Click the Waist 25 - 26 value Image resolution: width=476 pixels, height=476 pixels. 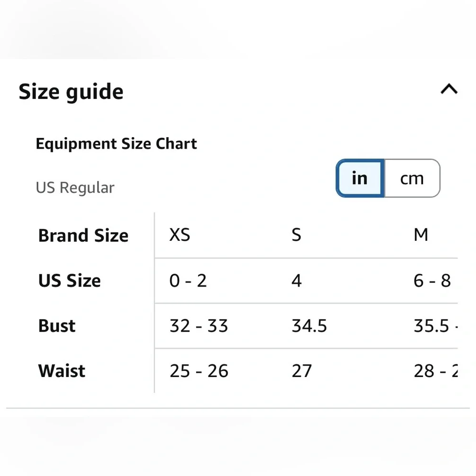click(x=199, y=371)
